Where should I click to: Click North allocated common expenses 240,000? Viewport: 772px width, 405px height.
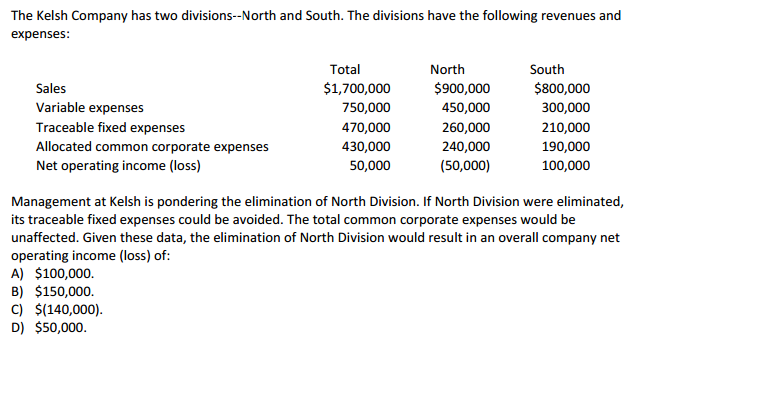[x=466, y=147]
